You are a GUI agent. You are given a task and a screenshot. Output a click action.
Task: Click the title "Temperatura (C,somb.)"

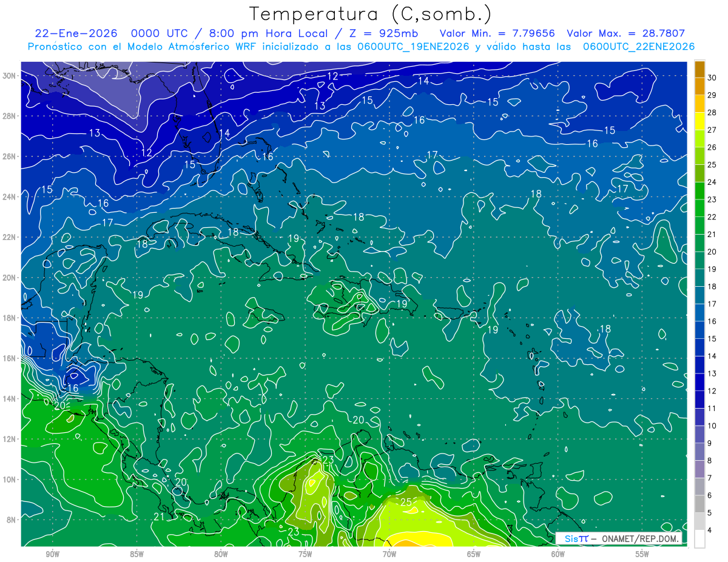tap(371, 14)
